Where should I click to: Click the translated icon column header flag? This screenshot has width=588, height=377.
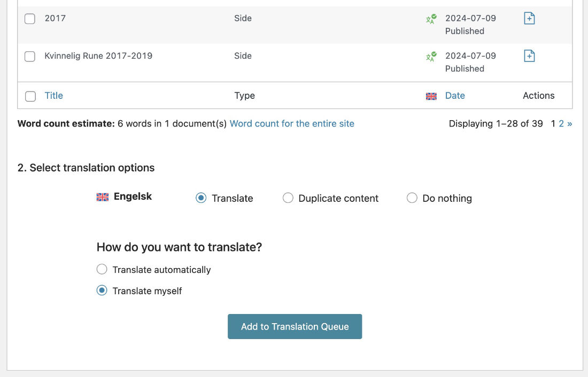coord(430,96)
